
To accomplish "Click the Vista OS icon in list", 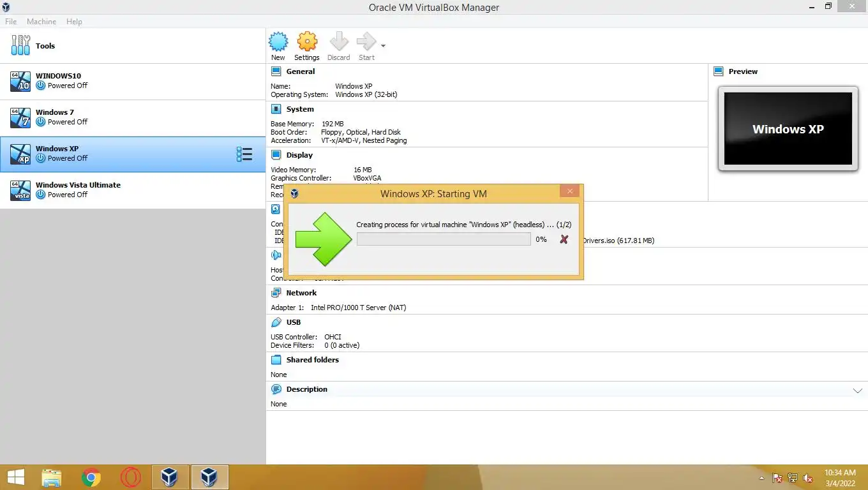I will pyautogui.click(x=20, y=190).
